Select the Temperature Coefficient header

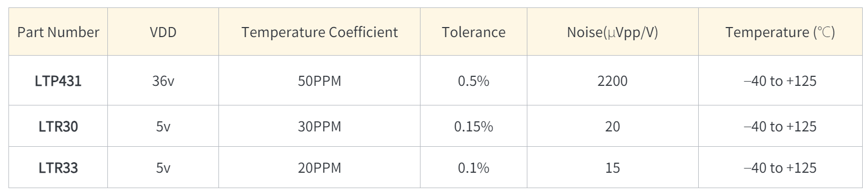(x=319, y=32)
